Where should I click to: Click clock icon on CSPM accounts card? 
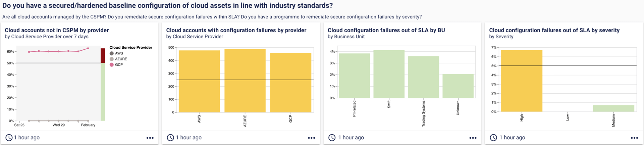[9, 138]
